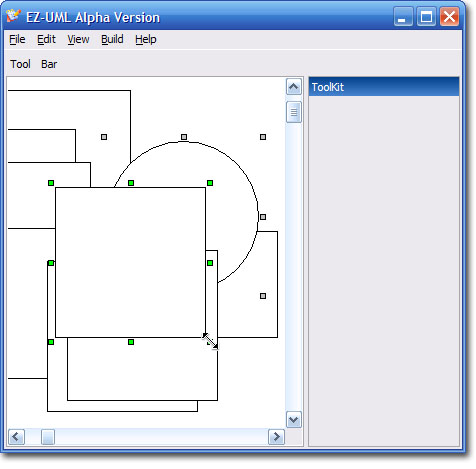Maximize the EZ-UML window
476x469 pixels.
(x=426, y=16)
